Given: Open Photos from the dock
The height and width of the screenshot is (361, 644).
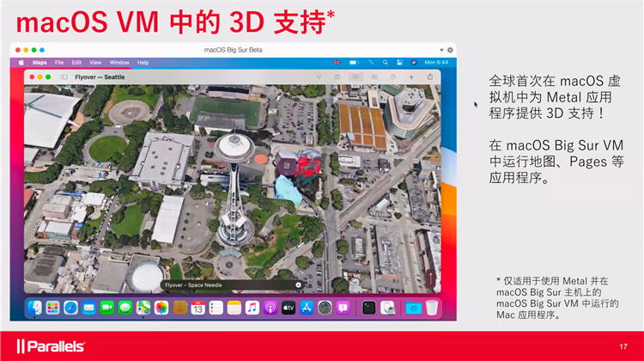Looking at the screenshot, I should (161, 308).
